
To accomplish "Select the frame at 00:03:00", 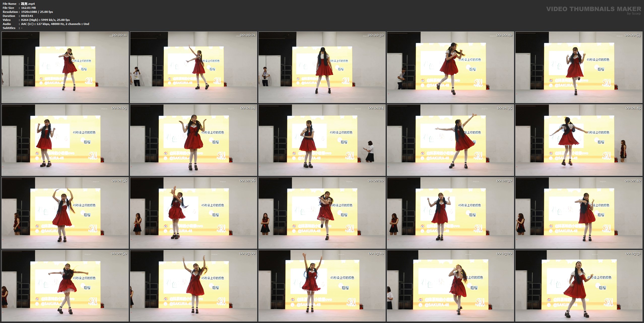I will point(193,286).
